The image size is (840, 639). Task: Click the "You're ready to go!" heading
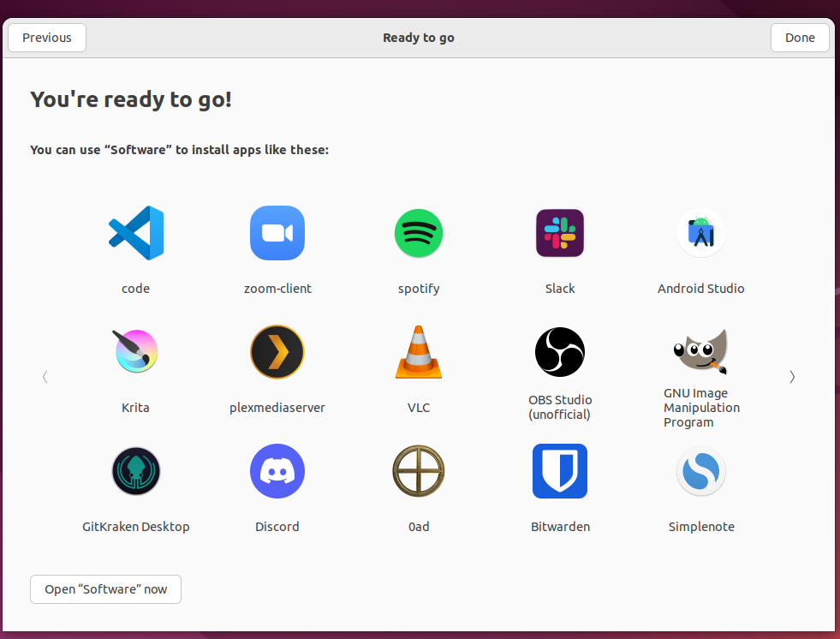[x=131, y=99]
